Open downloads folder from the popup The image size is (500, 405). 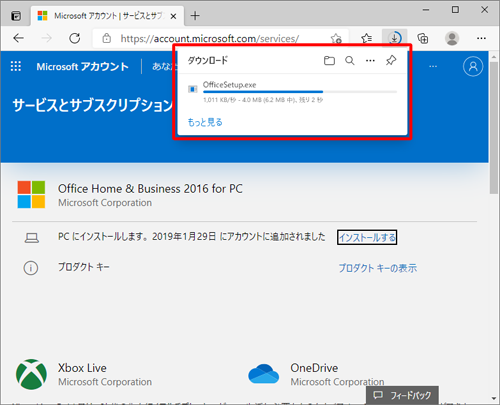[329, 61]
